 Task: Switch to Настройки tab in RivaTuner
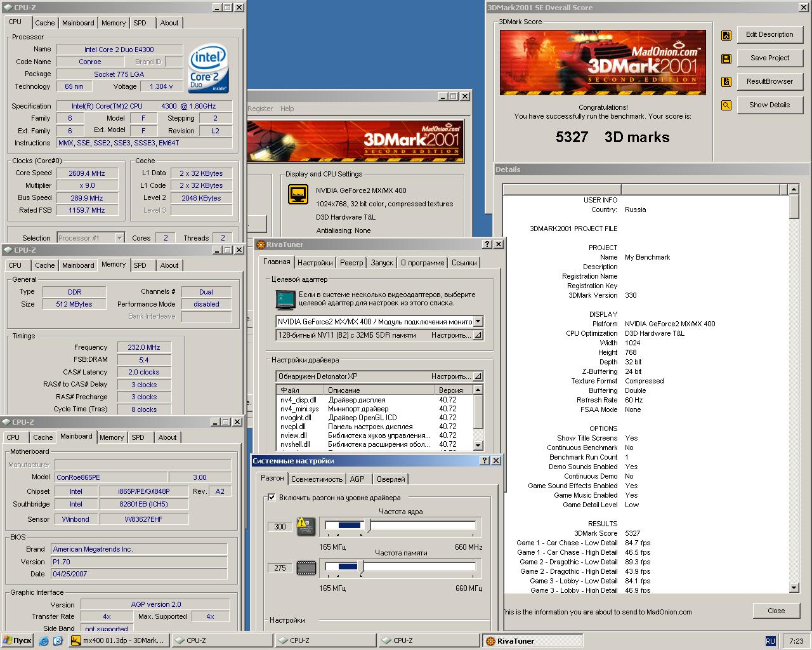(315, 263)
